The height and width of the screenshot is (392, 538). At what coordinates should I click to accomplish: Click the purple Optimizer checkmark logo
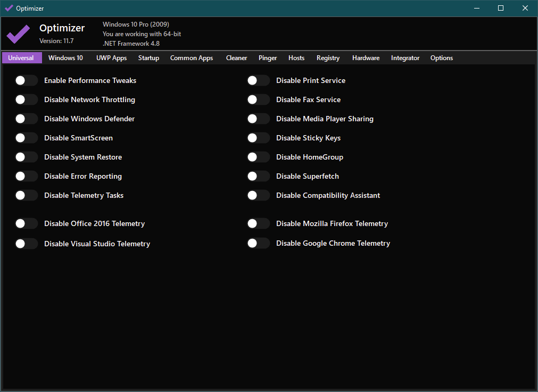click(x=18, y=35)
